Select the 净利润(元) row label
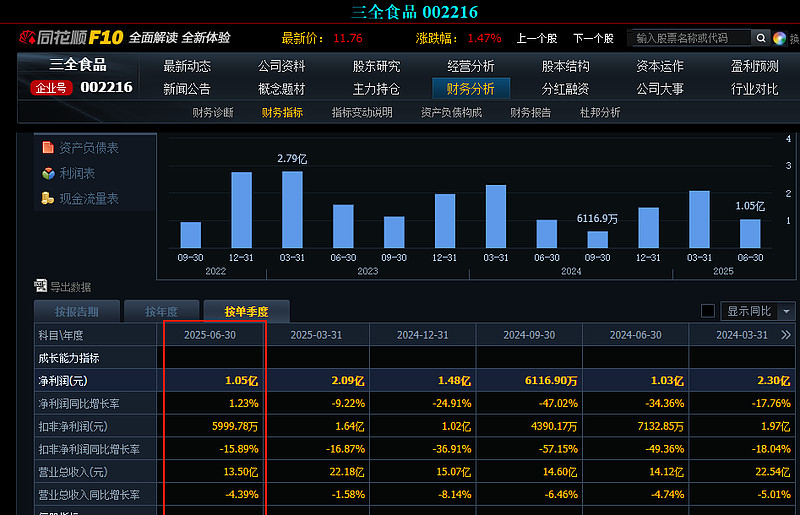 tap(63, 381)
